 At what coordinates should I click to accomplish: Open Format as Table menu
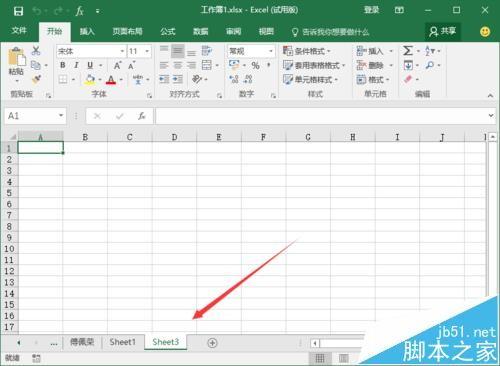pyautogui.click(x=314, y=65)
